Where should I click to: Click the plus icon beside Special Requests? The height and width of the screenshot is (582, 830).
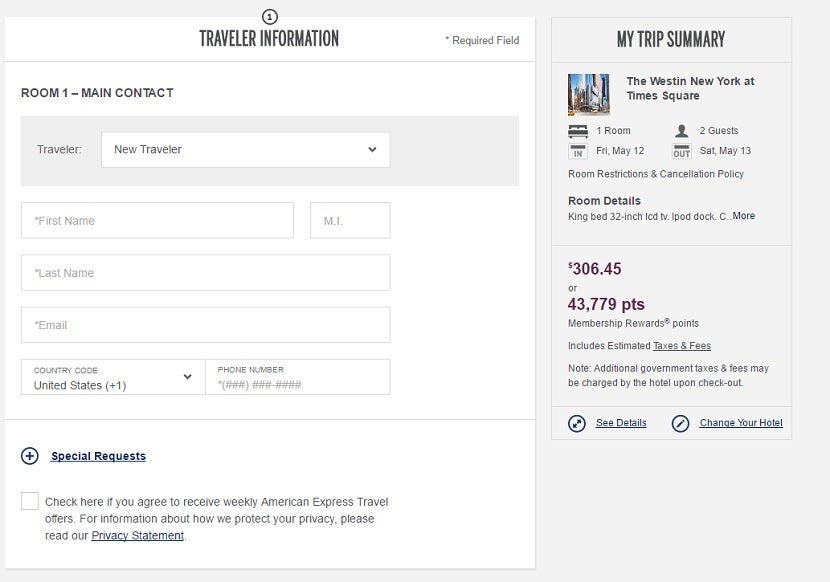[x=30, y=456]
